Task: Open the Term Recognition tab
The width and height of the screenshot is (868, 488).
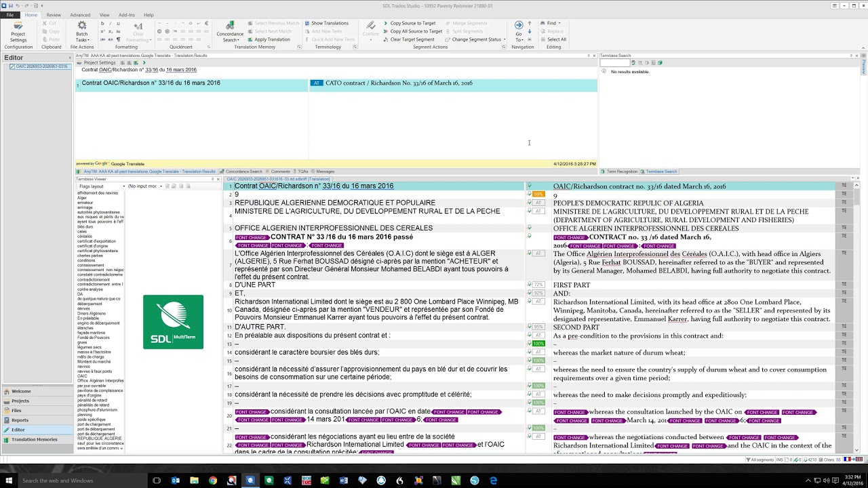Action: click(x=619, y=171)
